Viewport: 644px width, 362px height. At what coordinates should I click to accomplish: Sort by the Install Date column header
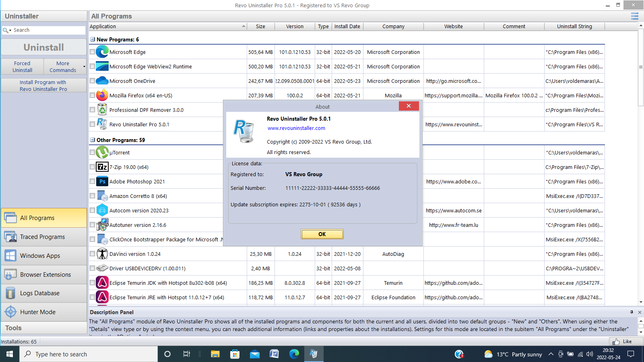tap(347, 27)
